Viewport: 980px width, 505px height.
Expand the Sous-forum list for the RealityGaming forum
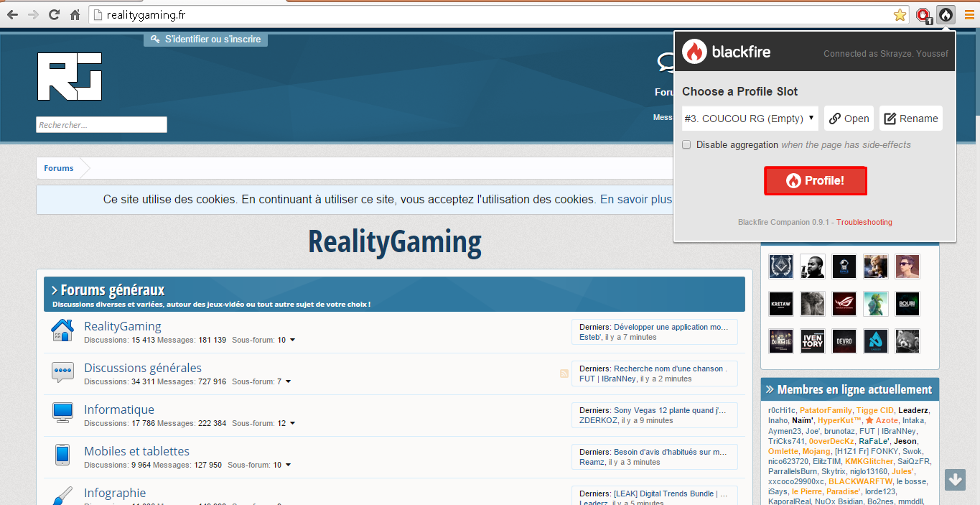tap(292, 340)
